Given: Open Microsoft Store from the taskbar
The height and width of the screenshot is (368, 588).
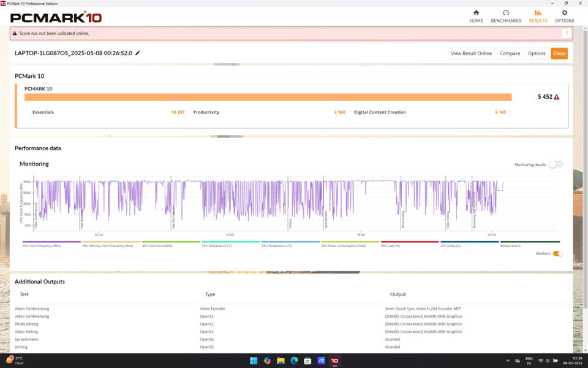Looking at the screenshot, I should tap(307, 361).
